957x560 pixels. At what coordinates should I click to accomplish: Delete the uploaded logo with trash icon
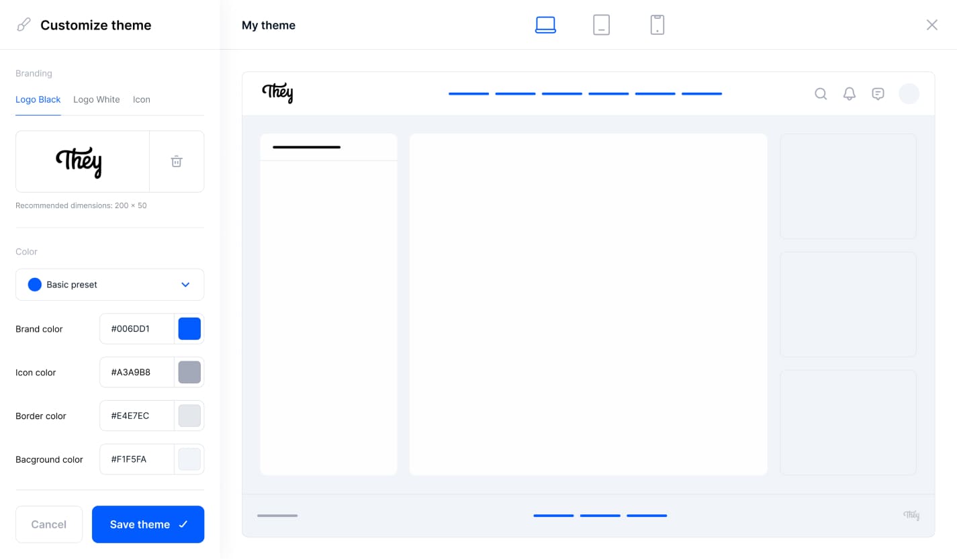point(177,161)
